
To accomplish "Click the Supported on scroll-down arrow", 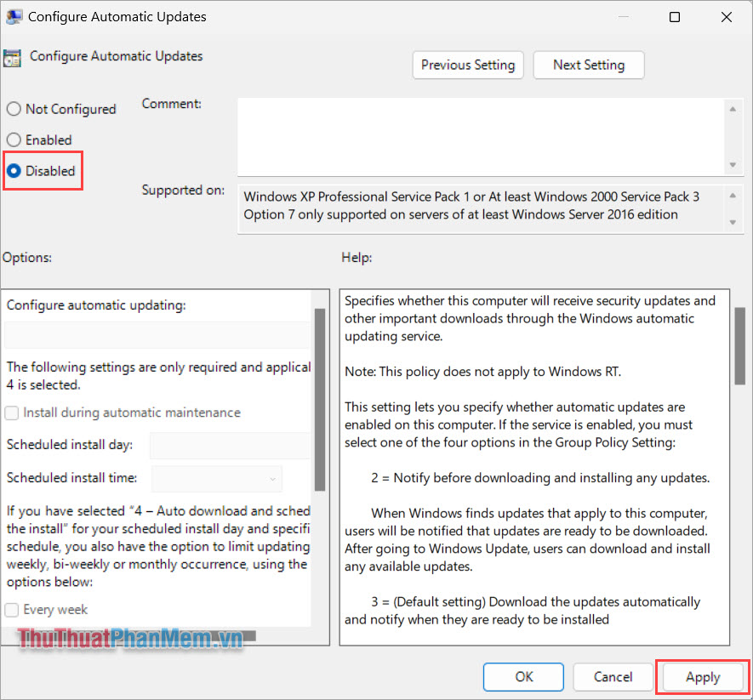I will (x=733, y=223).
